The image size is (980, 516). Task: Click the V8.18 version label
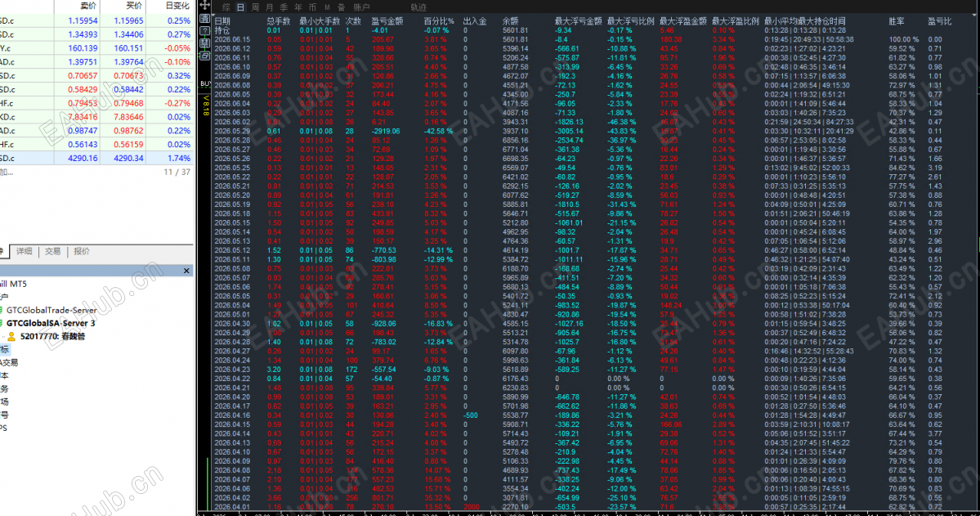206,105
